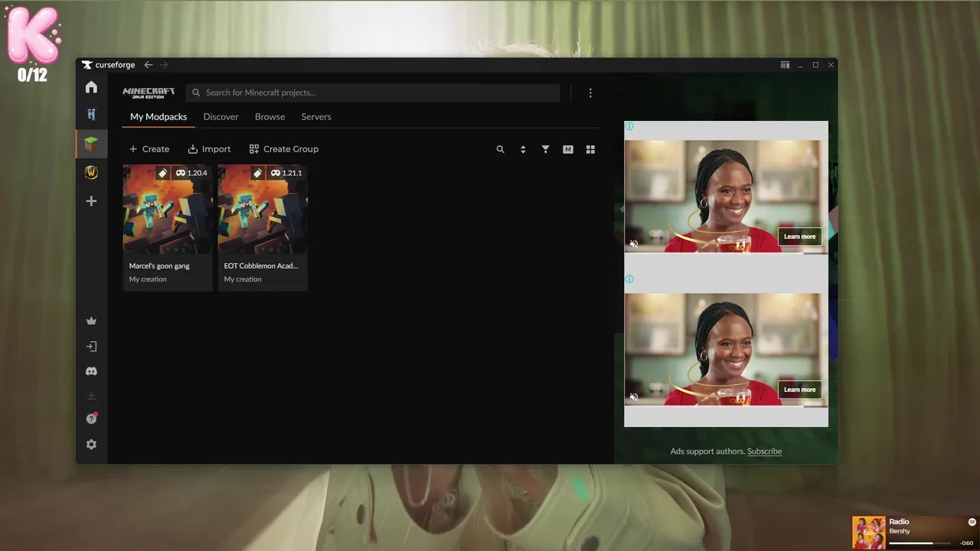The width and height of the screenshot is (980, 551).
Task: Open the filter funnel menu
Action: 545,149
